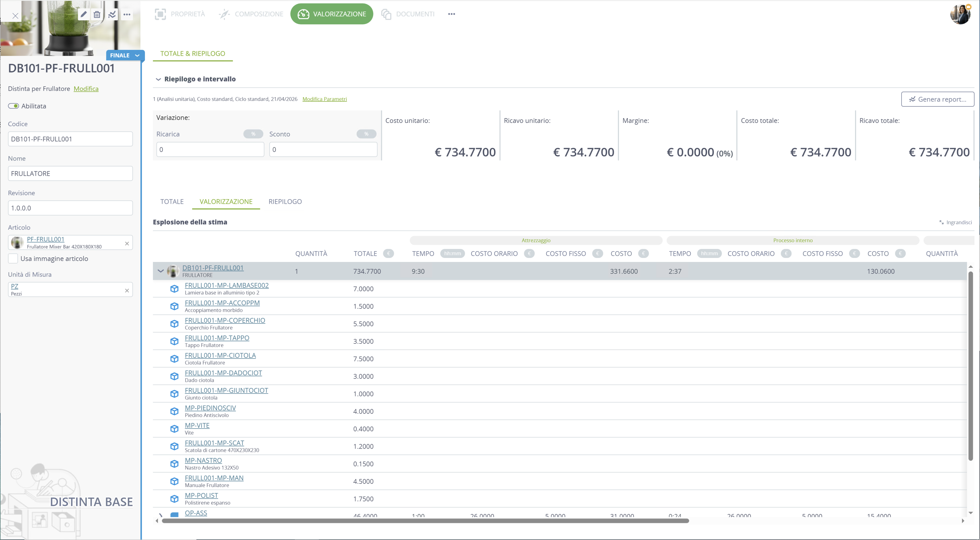Switch to the COMPOSIZIONE tab
The height and width of the screenshot is (540, 980).
click(251, 14)
